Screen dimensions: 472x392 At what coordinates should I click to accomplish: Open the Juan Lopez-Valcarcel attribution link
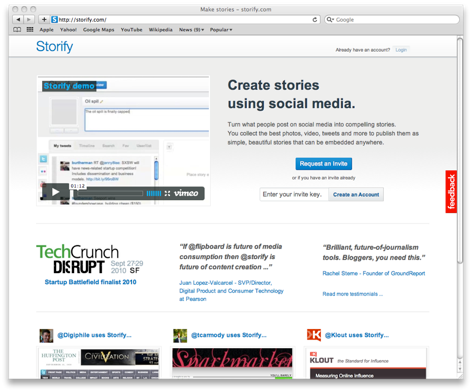coord(231,291)
